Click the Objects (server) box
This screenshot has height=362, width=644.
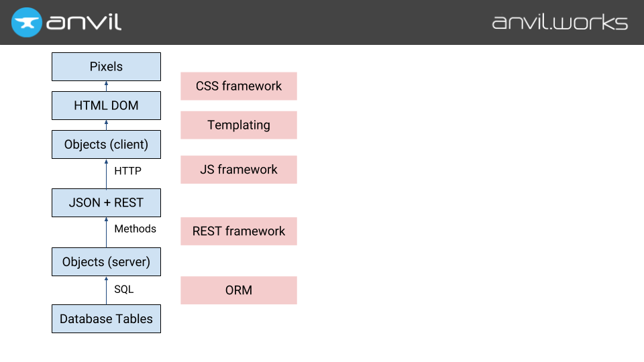click(106, 261)
